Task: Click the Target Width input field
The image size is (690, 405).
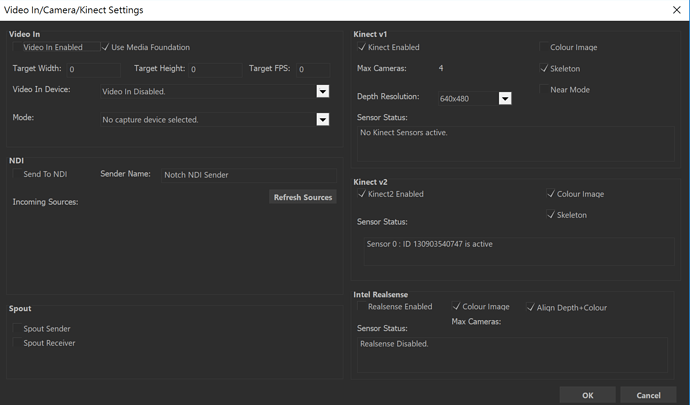Action: click(93, 70)
